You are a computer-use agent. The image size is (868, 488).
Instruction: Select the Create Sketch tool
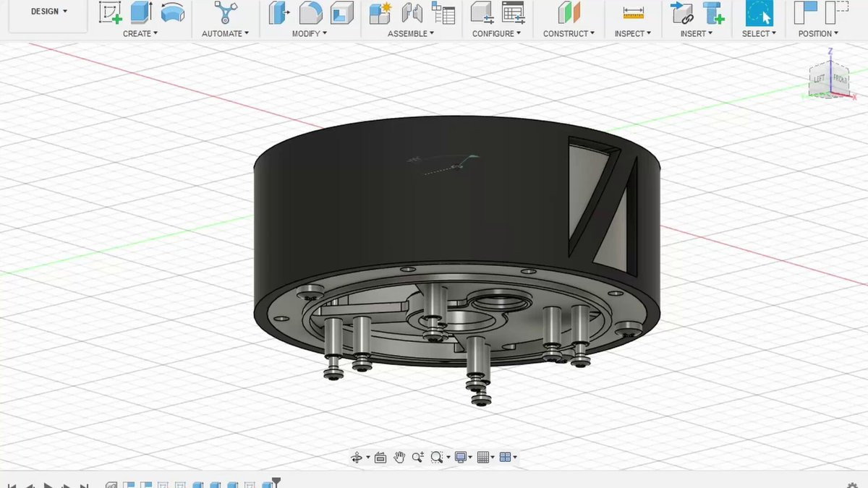(x=111, y=13)
